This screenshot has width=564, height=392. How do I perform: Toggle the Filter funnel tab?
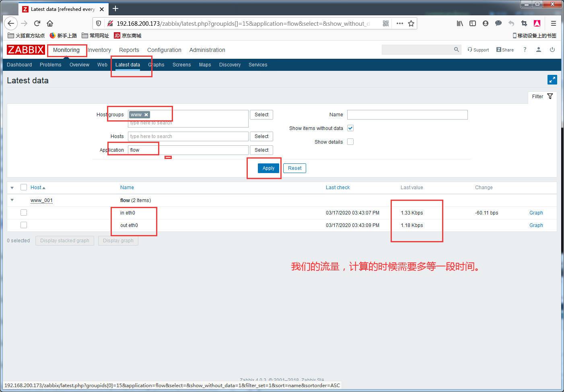pyautogui.click(x=543, y=97)
